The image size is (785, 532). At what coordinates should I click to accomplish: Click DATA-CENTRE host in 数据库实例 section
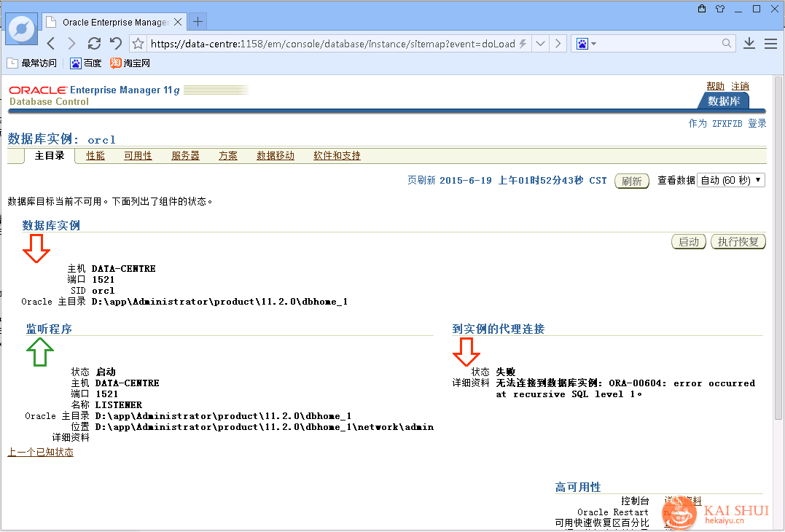pyautogui.click(x=124, y=269)
